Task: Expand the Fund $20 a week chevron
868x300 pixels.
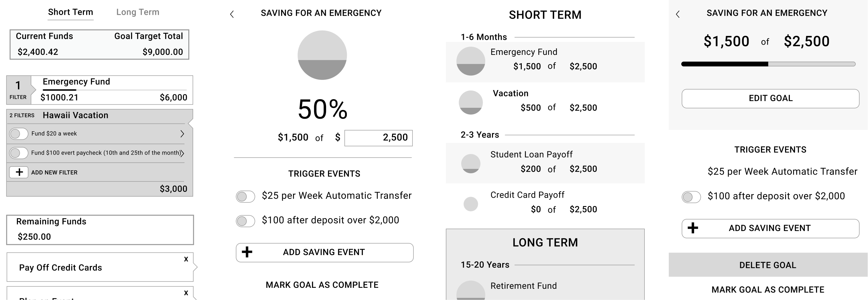Action: [x=182, y=133]
